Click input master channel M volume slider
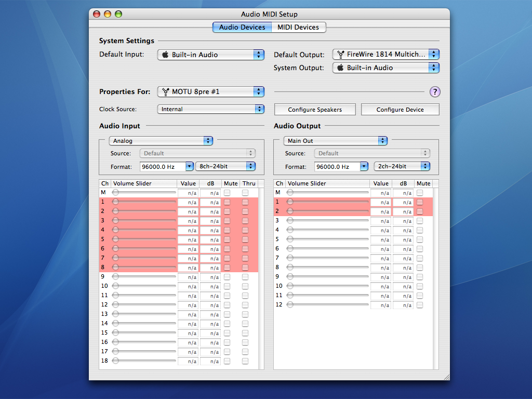This screenshot has height=399, width=532. click(144, 192)
